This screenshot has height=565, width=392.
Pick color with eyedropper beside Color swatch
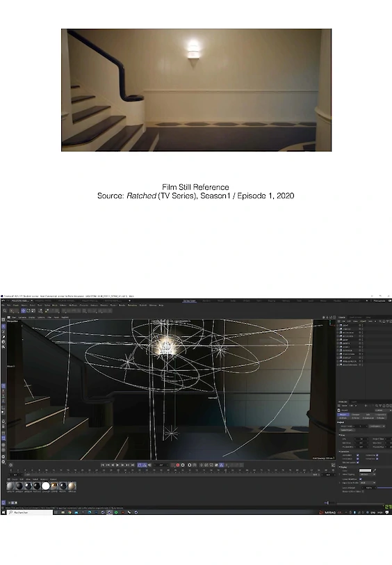[375, 470]
